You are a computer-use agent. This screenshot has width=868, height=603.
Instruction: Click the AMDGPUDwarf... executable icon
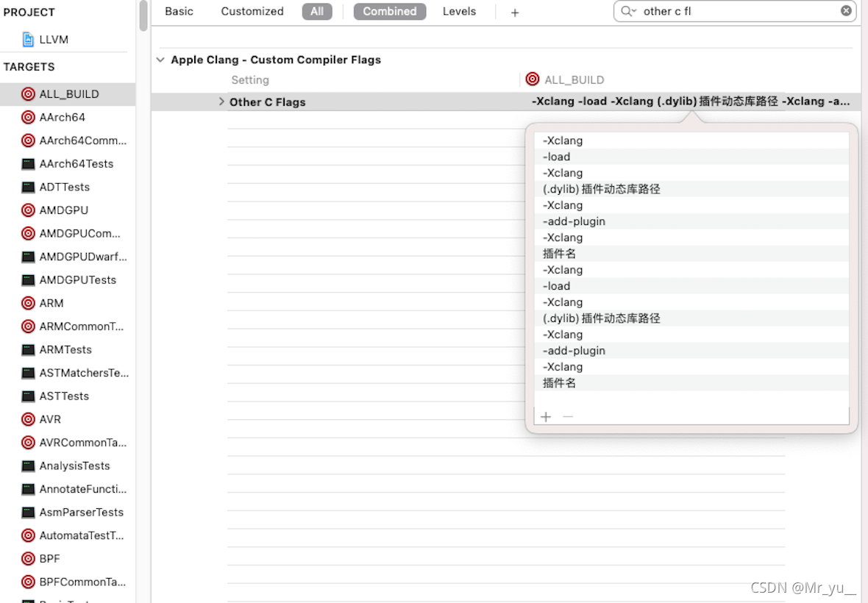28,257
